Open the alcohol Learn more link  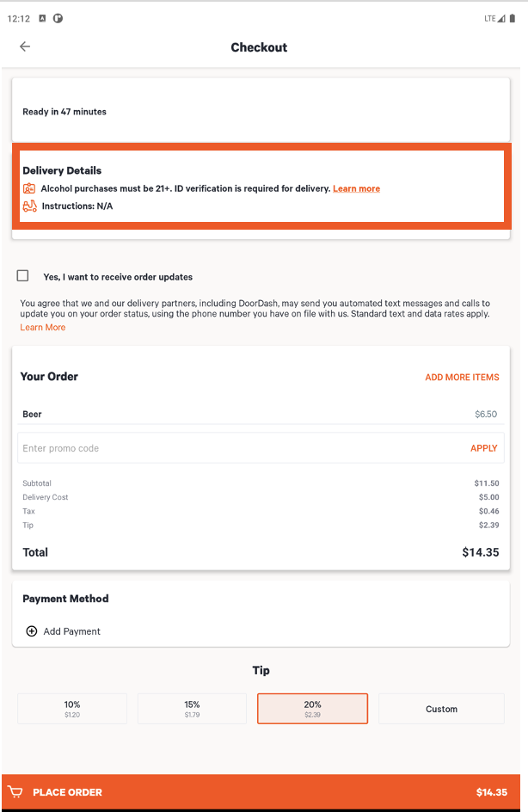356,188
